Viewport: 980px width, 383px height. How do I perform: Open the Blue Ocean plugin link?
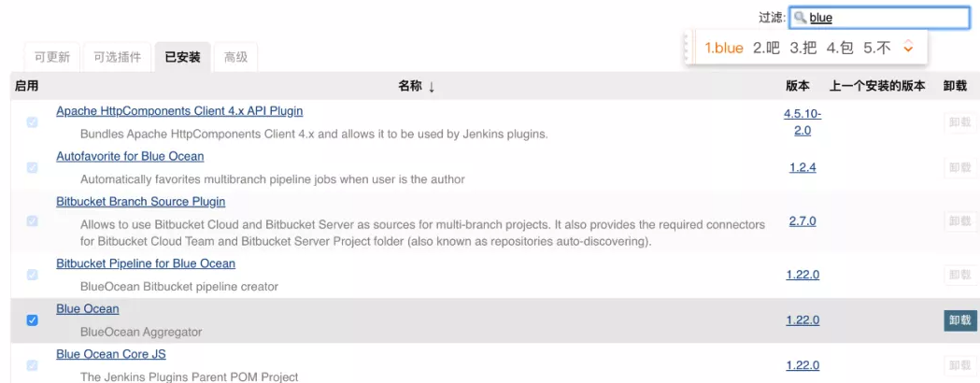(87, 309)
